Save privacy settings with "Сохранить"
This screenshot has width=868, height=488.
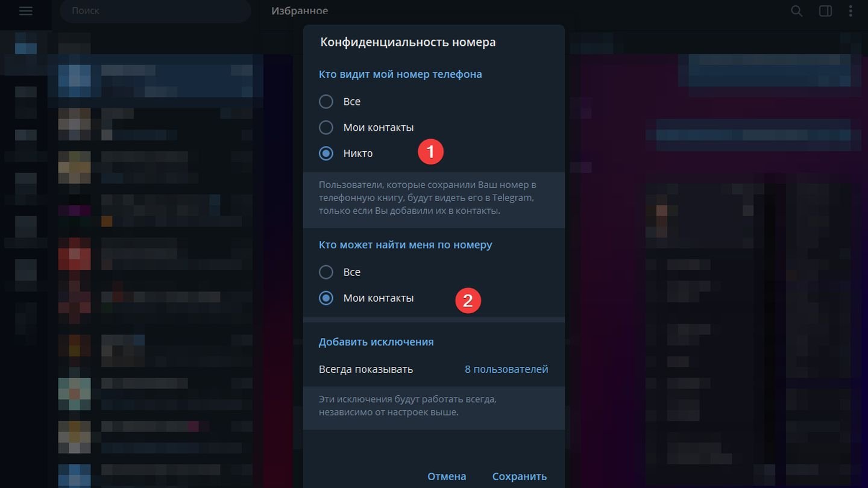[519, 476]
